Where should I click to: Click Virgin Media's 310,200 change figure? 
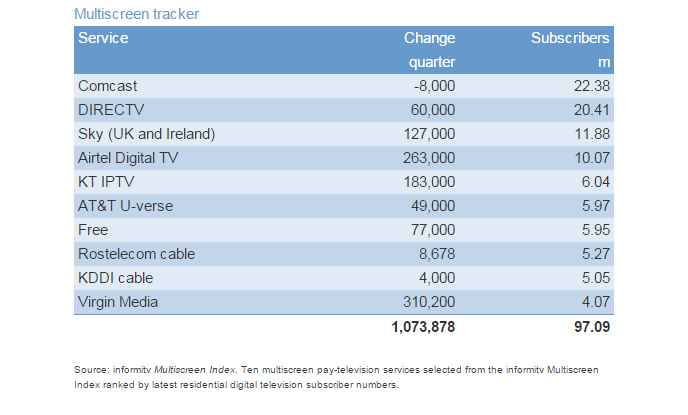tap(429, 302)
